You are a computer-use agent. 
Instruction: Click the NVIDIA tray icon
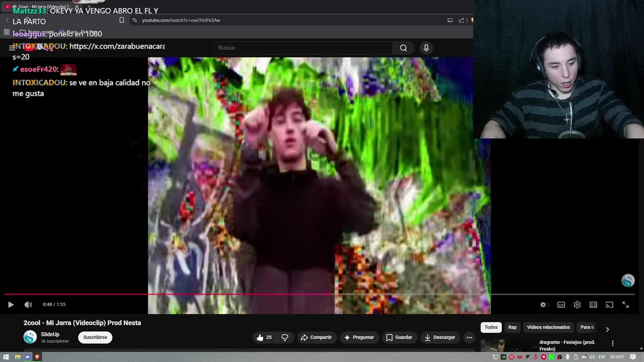point(503,357)
